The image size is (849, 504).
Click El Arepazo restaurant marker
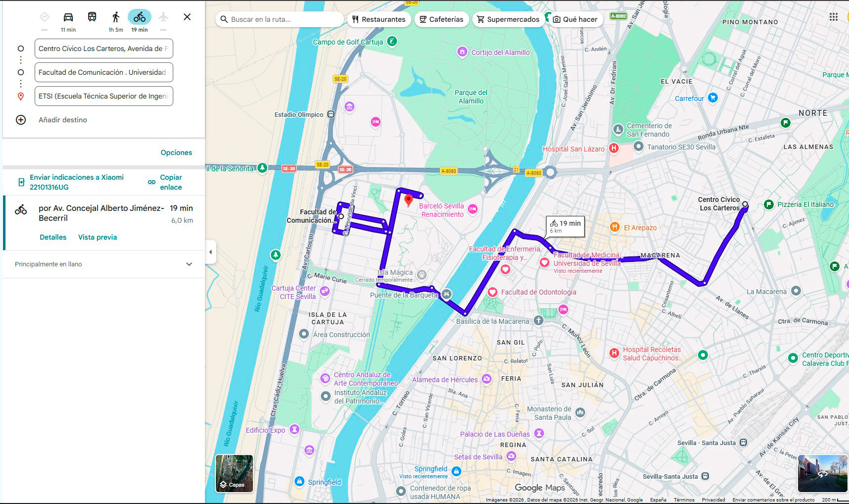tap(614, 227)
